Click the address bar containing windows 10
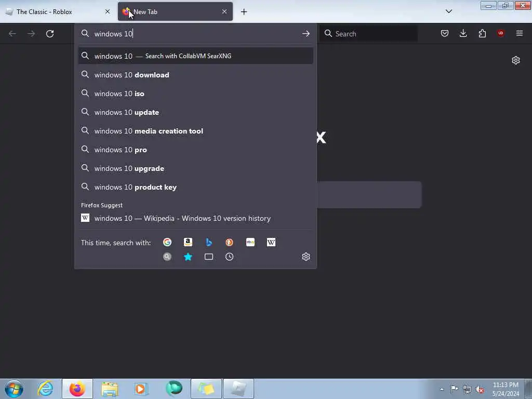 click(x=195, y=34)
